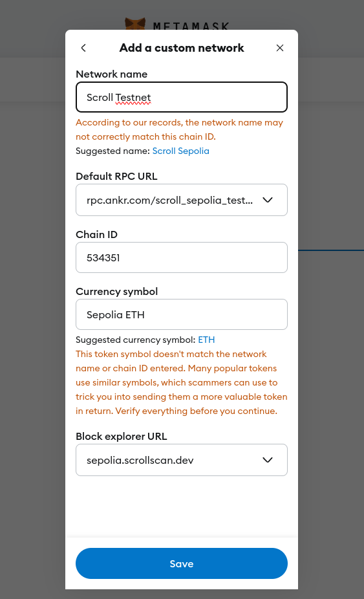Click the 'Suggested name:' text
Viewport: 364px width, 599px height.
(112, 151)
